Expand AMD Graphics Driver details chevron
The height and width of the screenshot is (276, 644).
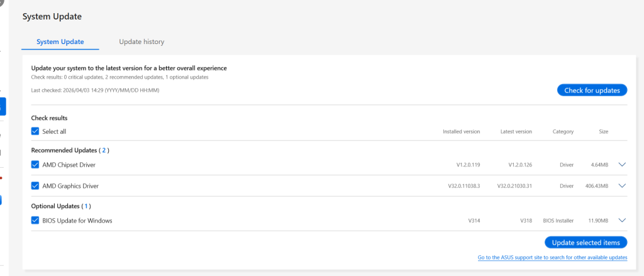pyautogui.click(x=622, y=186)
